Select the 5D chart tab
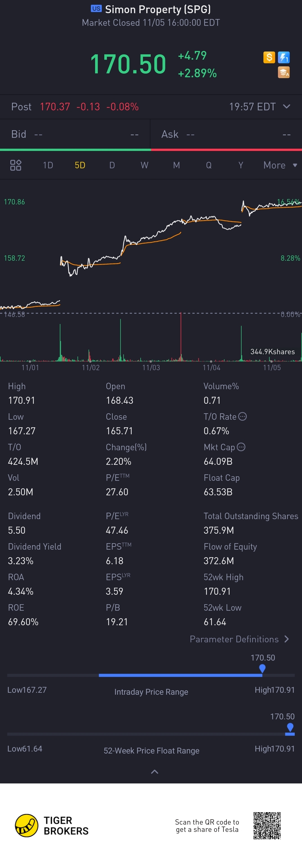Viewport: 302px width, 868px height. pos(80,165)
